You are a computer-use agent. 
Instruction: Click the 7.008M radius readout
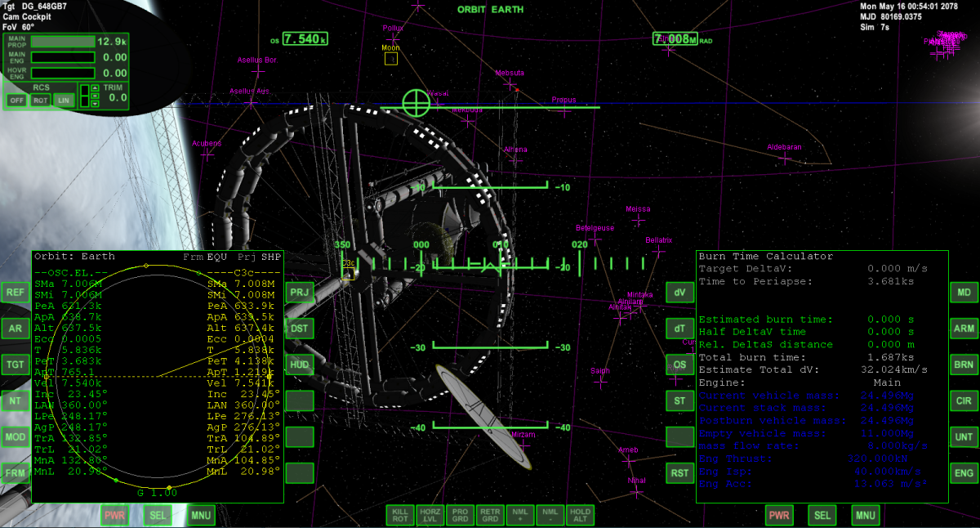[675, 38]
